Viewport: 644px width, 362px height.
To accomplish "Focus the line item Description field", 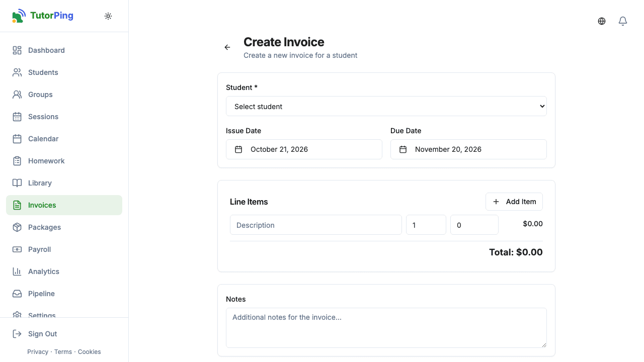I will click(x=316, y=225).
